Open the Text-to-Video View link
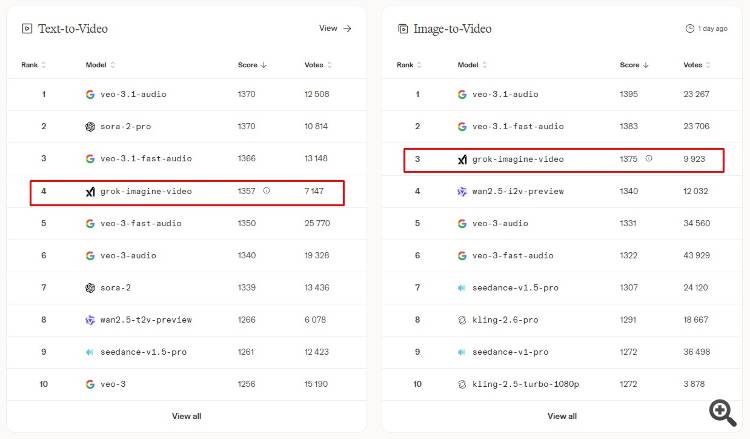 coord(328,28)
